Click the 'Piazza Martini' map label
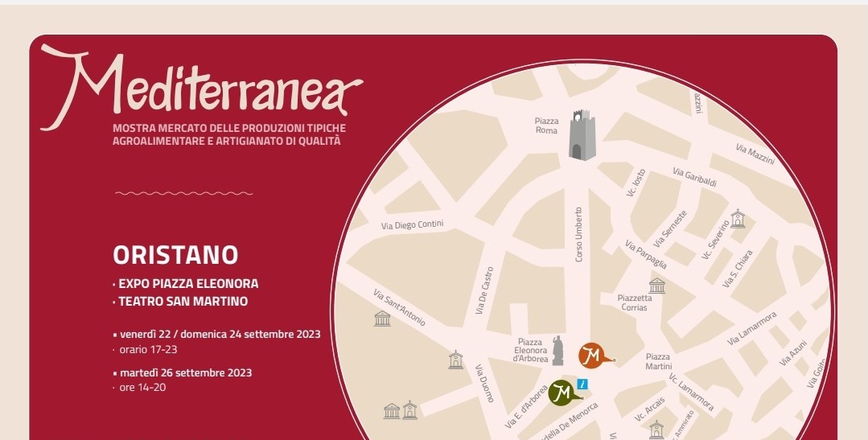The image size is (868, 440). coord(658,361)
